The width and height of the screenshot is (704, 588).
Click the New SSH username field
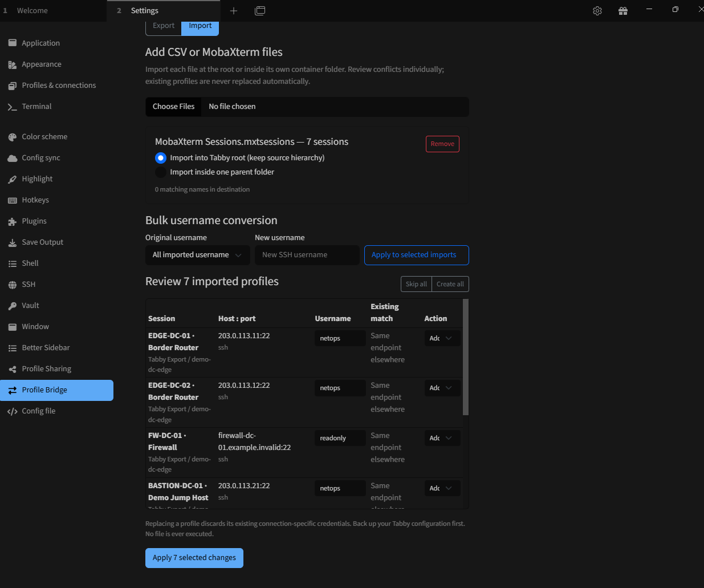tap(307, 255)
